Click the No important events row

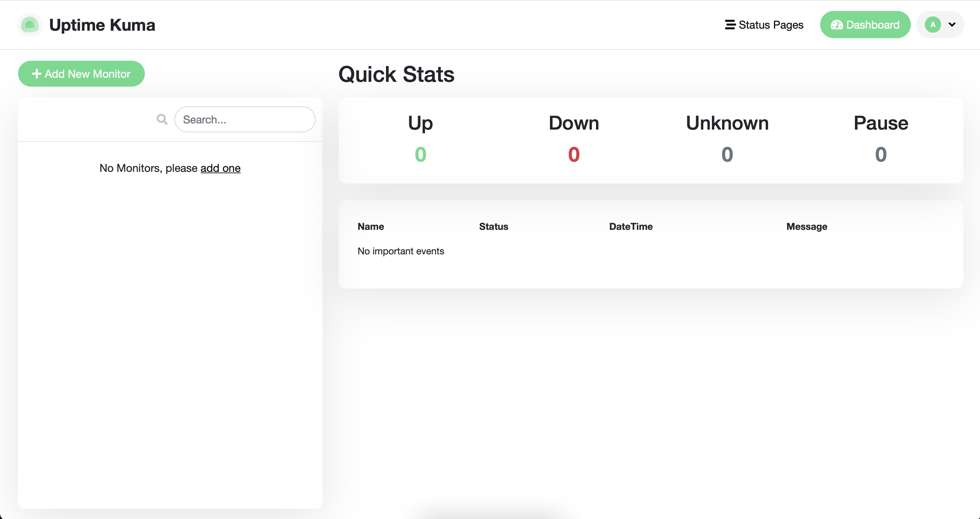pos(401,251)
